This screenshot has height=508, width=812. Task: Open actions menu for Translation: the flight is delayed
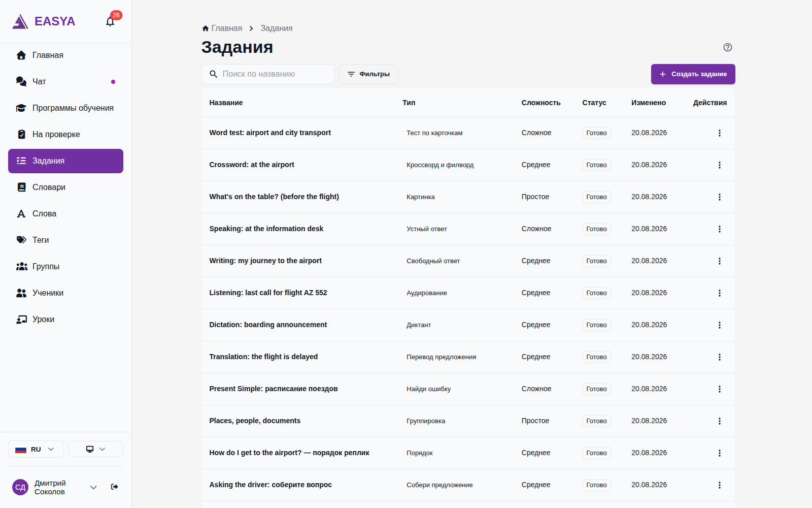coord(719,357)
